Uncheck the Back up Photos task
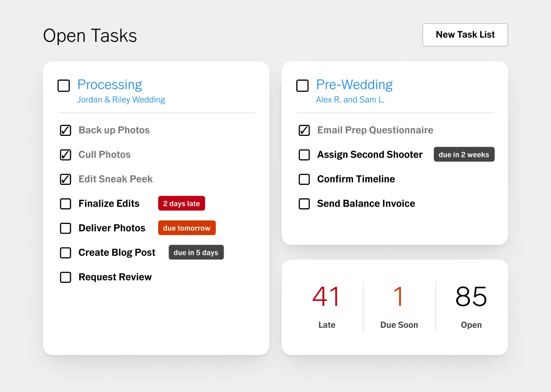 coord(65,130)
